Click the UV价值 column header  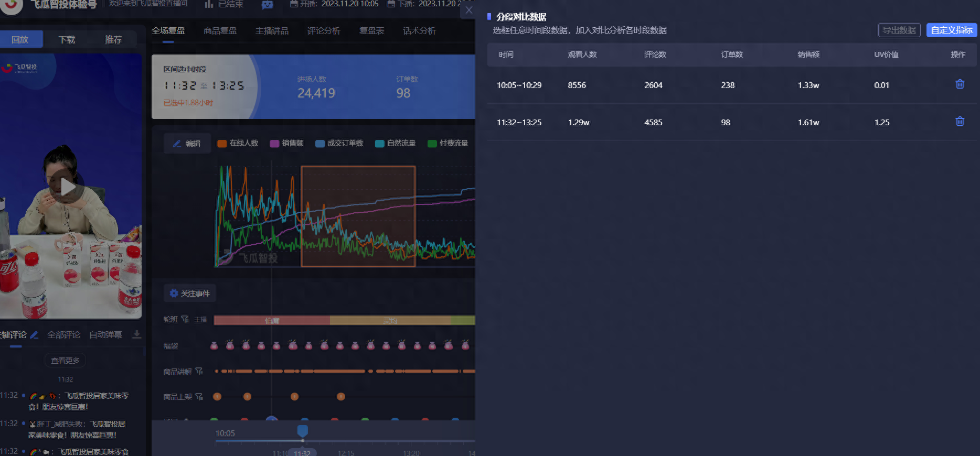pos(886,55)
